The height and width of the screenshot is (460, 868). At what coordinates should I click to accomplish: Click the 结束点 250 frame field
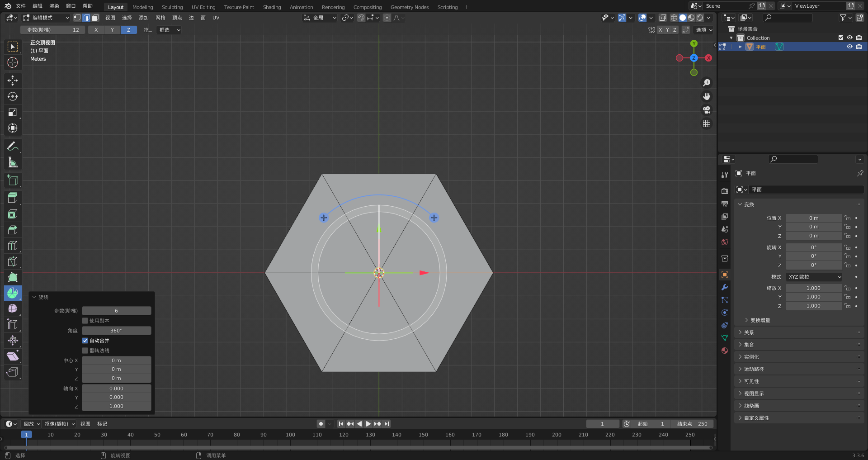pos(692,424)
